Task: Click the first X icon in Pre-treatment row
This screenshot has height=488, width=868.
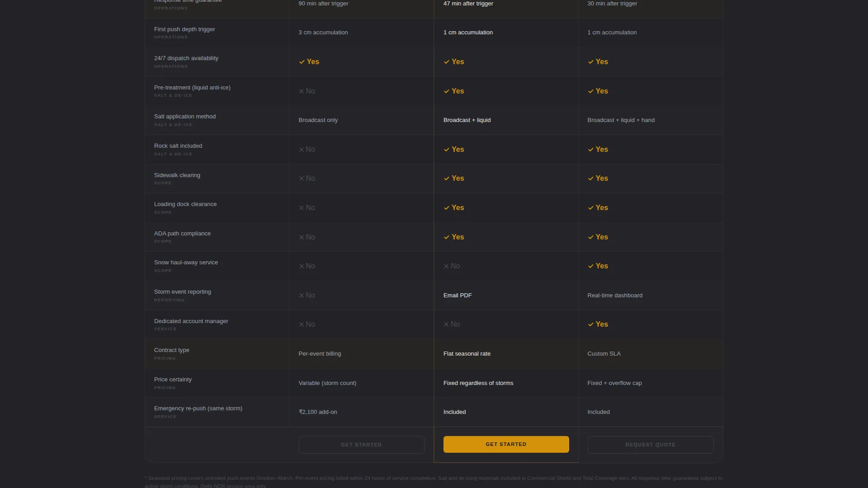Action: click(302, 91)
